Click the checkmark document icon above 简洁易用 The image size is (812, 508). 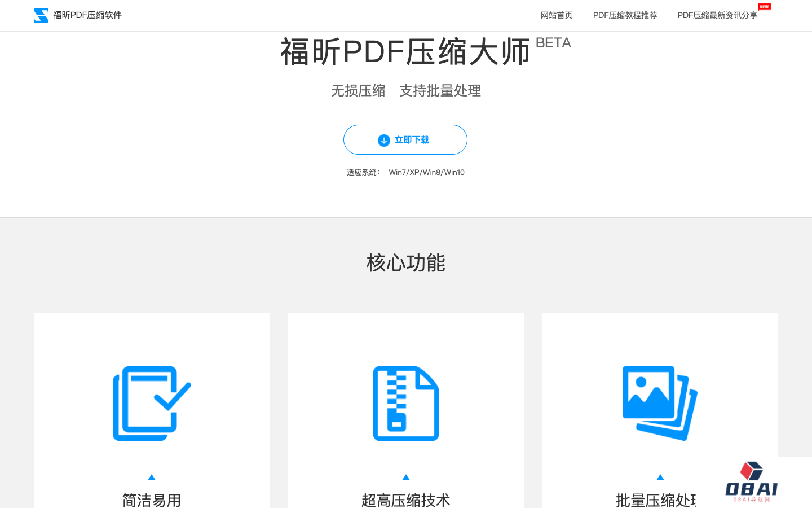pos(151,402)
